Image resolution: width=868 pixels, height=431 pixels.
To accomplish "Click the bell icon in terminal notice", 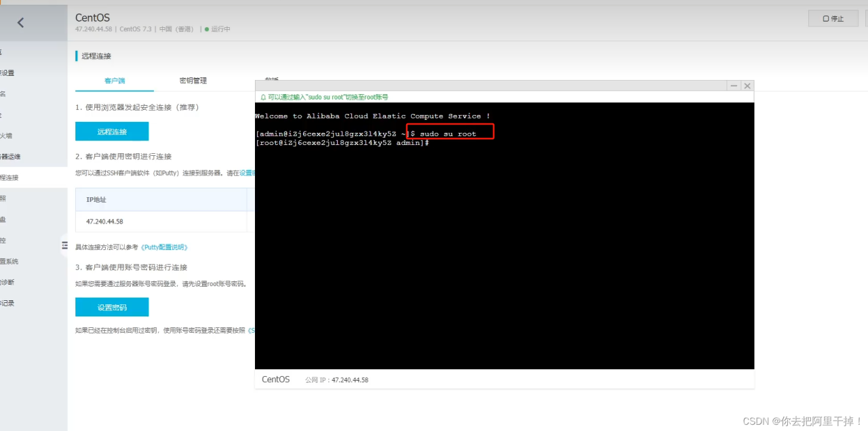I will pyautogui.click(x=263, y=98).
